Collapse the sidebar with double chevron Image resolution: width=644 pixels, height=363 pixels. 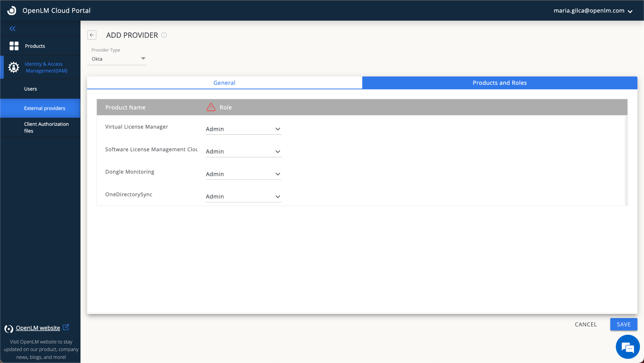point(13,29)
